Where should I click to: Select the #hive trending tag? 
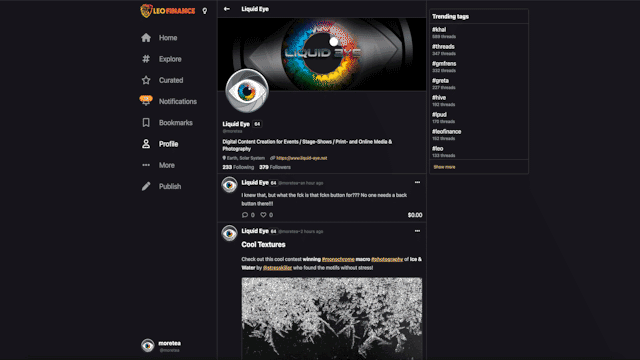[x=439, y=98]
